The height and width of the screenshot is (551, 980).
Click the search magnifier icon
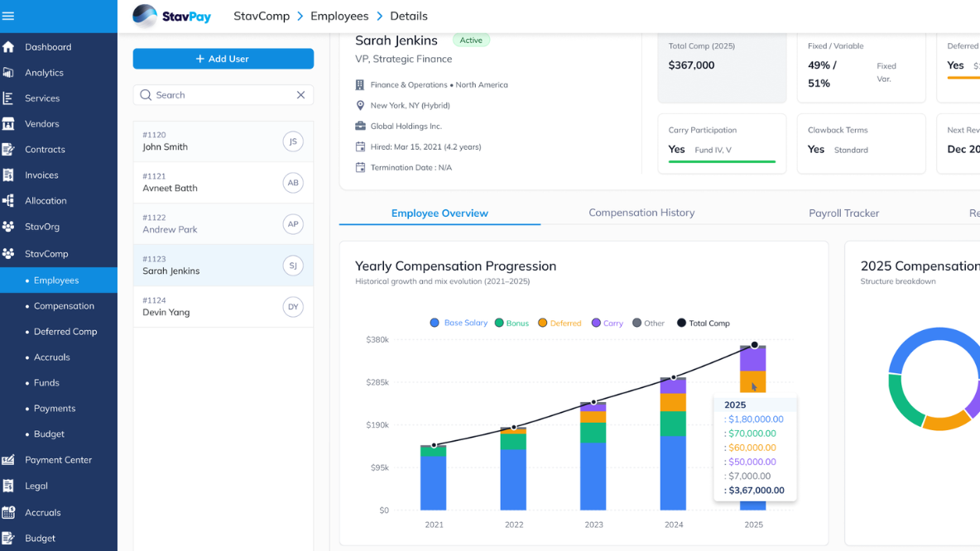(x=146, y=95)
